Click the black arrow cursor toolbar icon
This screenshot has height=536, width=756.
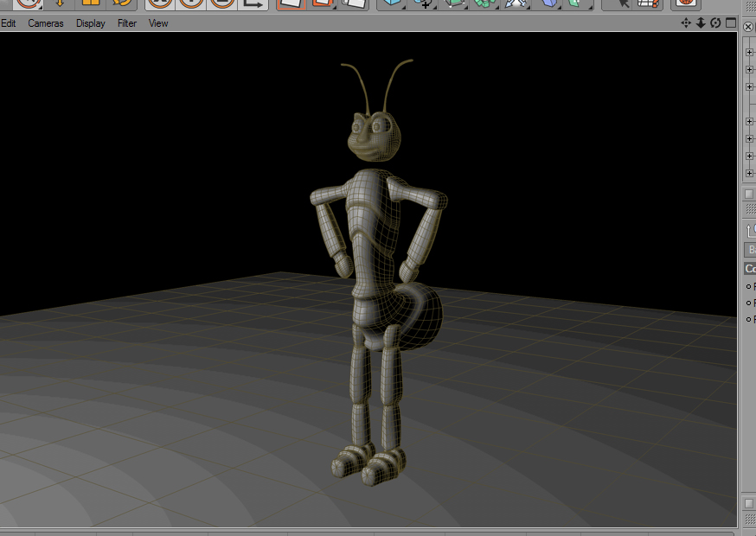click(x=623, y=3)
